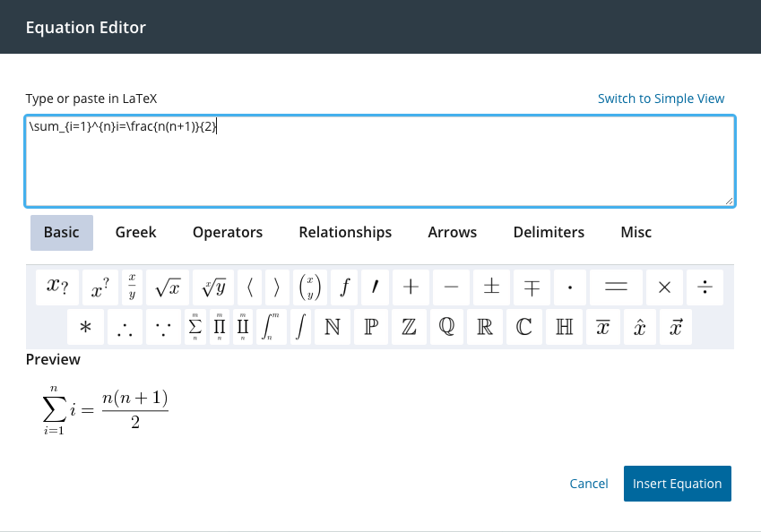The width and height of the screenshot is (761, 532).
Task: Insert the fraction x over y template
Action: [132, 287]
